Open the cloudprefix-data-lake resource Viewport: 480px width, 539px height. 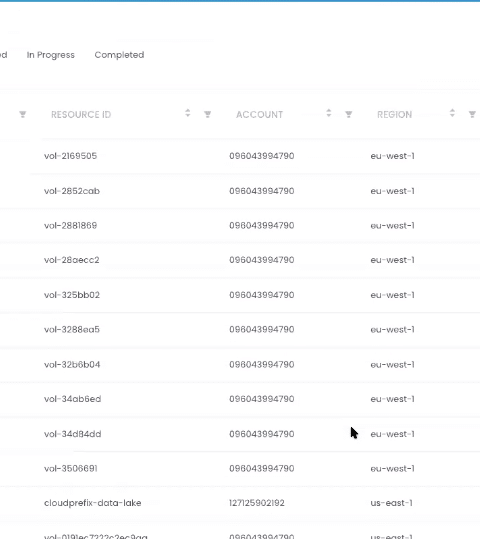pos(92,503)
